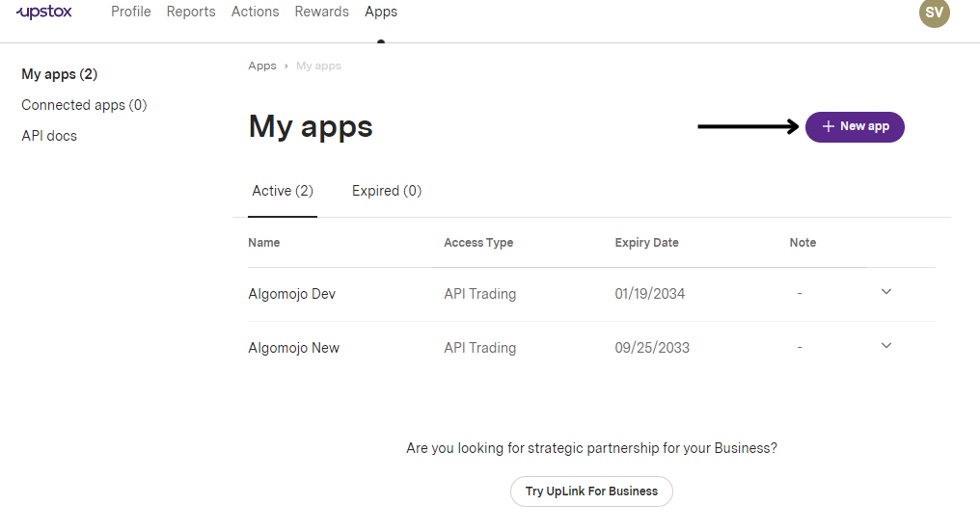Screen dimensions: 980x531
Task: Click the Apps breadcrumb link
Action: click(x=262, y=66)
